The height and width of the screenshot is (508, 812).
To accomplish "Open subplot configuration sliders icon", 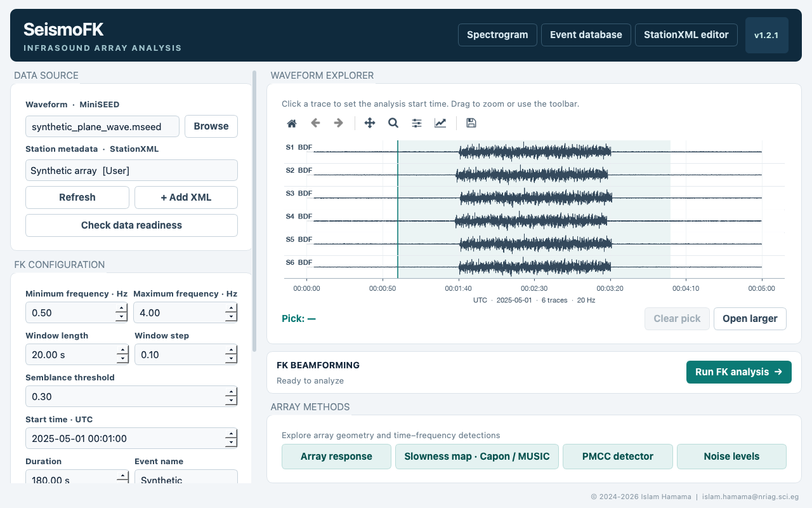I will point(417,123).
